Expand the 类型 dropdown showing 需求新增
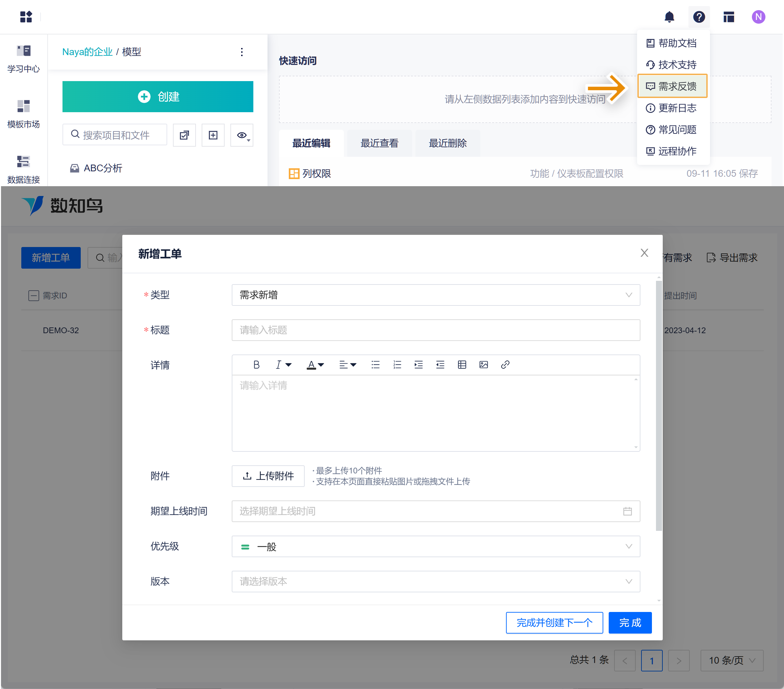The image size is (784, 689). (x=435, y=295)
